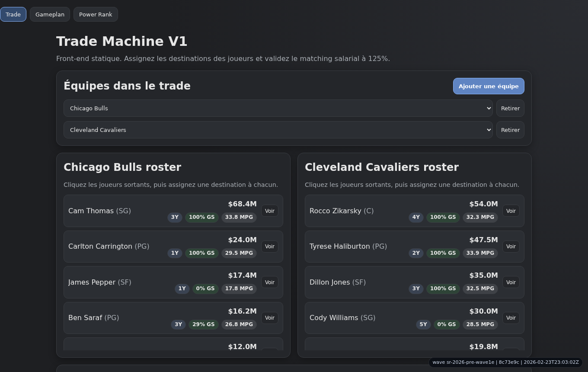Select Carlton Carrington as outgoing player
Image resolution: width=588 pixels, height=372 pixels.
pos(109,246)
